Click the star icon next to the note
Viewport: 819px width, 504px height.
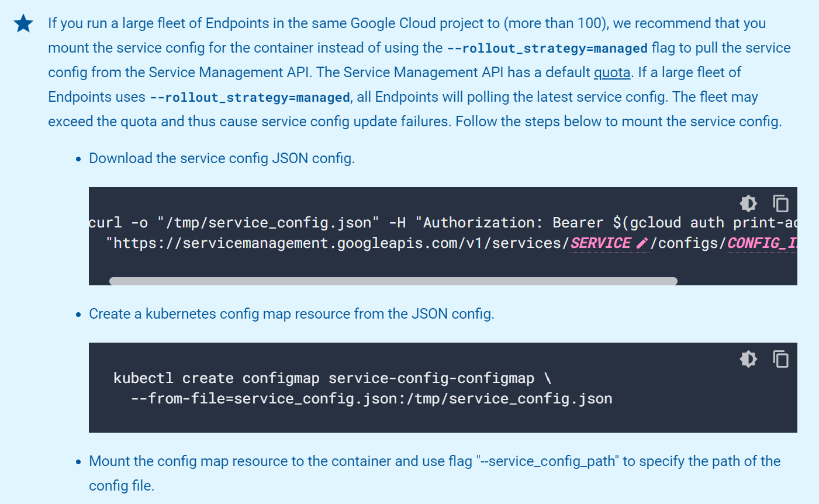point(22,22)
